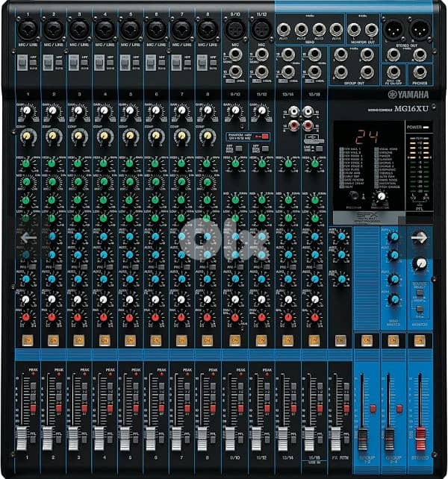Click the left arrow for previous image
Screen dimensions: 448x479
28,238
